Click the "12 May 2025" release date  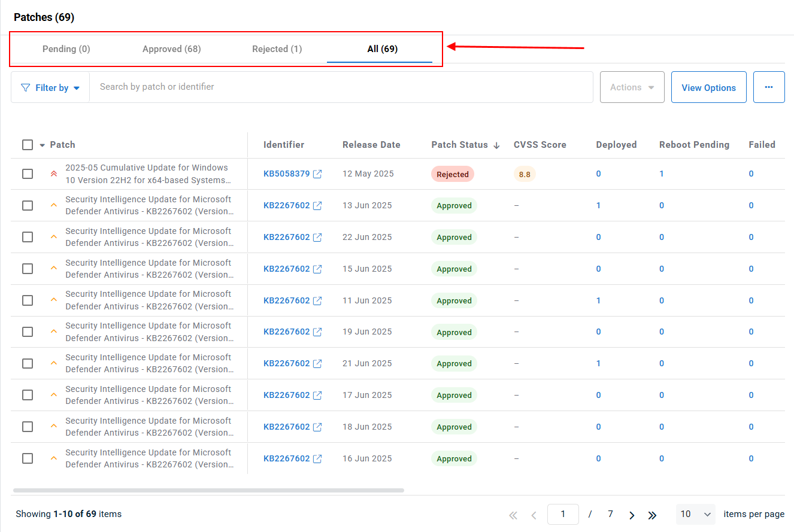pyautogui.click(x=368, y=174)
